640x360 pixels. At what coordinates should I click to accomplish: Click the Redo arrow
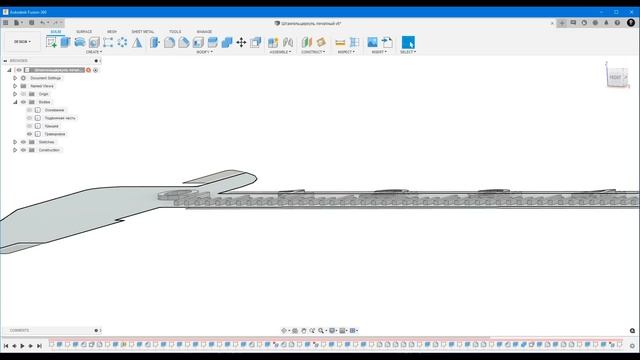coord(56,23)
